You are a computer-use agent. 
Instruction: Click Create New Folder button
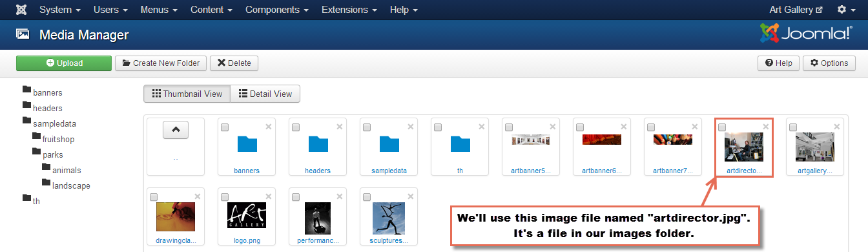pos(161,63)
